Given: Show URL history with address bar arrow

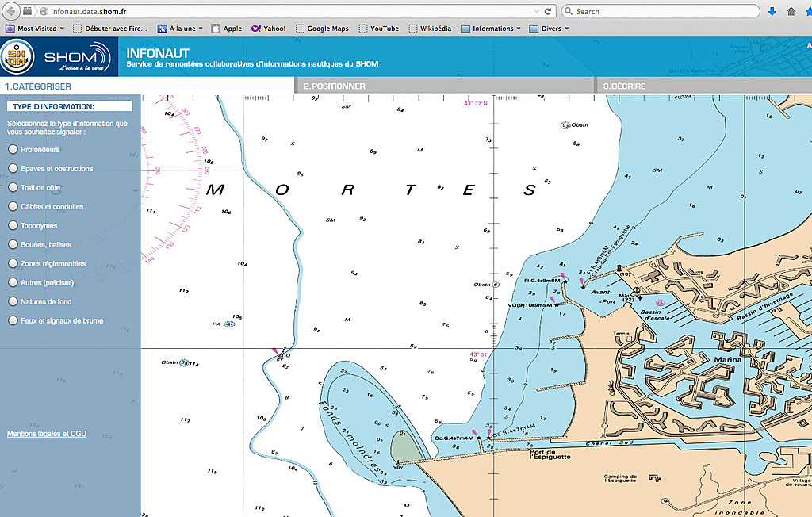Looking at the screenshot, I should (x=537, y=11).
